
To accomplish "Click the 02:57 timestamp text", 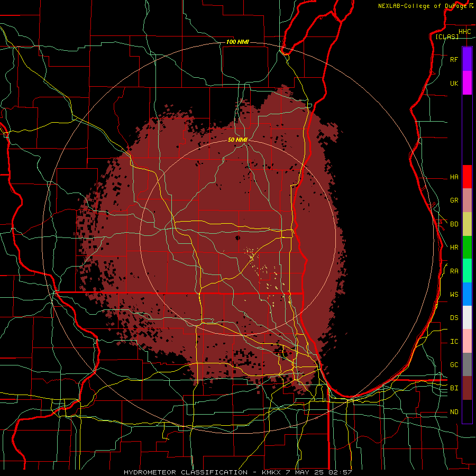I will 341,472.
